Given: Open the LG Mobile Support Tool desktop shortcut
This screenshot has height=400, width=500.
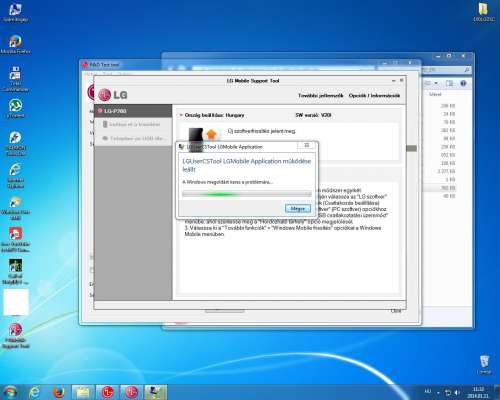Looking at the screenshot, I should (15, 336).
